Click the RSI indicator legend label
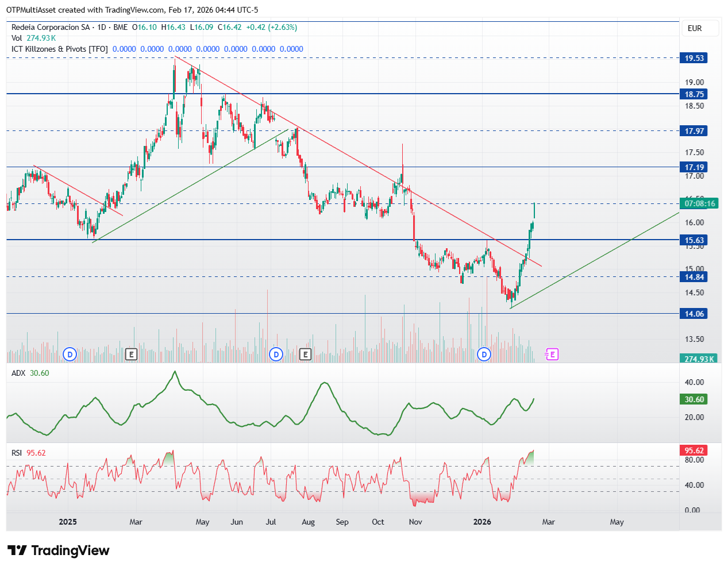This screenshot has height=570, width=728. (x=17, y=453)
